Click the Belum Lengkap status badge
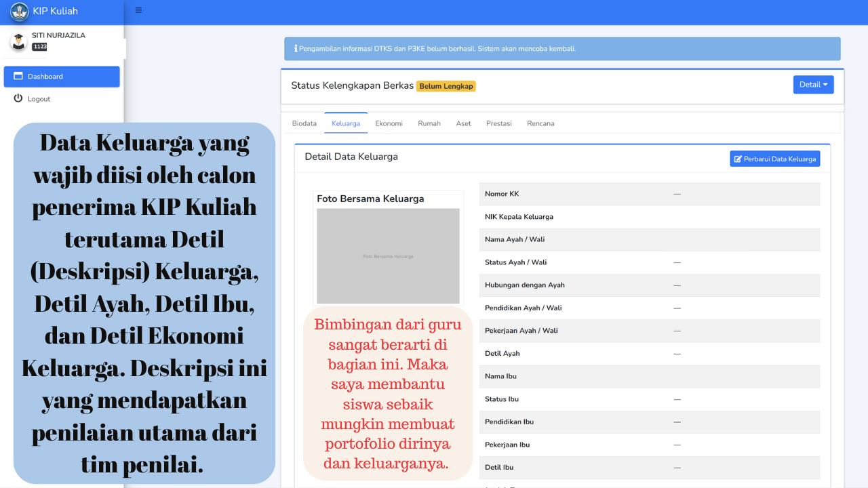Screen dimensions: 868x488 [446, 86]
